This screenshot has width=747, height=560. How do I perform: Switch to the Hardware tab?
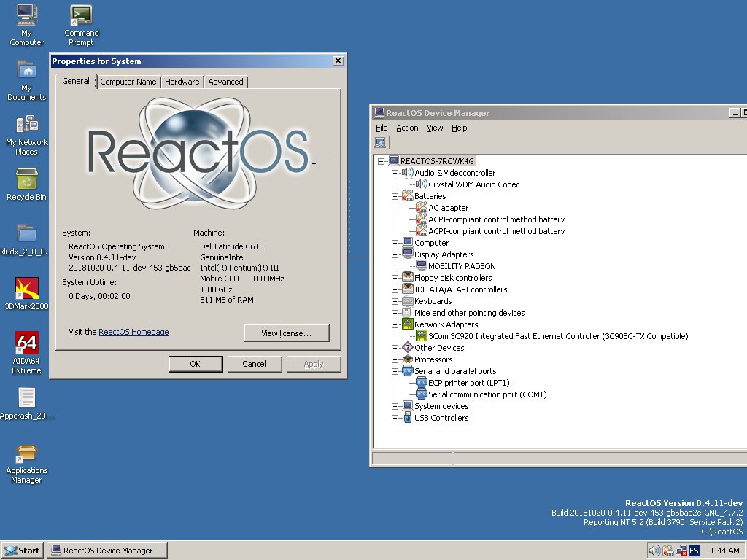[182, 82]
